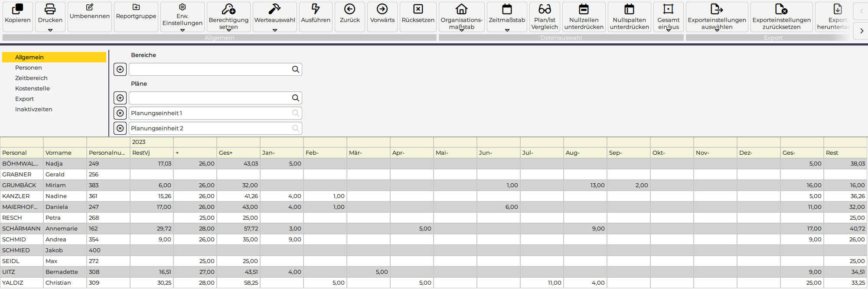
Task: Click the Vorwärts forward arrow icon
Action: click(382, 9)
